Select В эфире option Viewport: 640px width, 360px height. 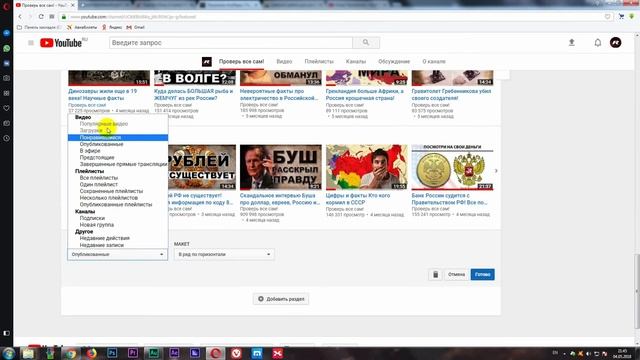(90, 151)
